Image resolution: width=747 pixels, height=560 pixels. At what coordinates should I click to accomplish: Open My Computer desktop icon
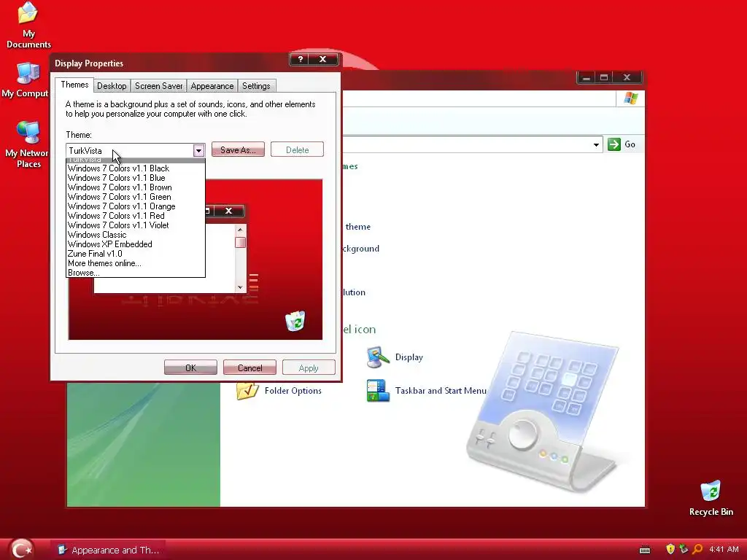27,80
